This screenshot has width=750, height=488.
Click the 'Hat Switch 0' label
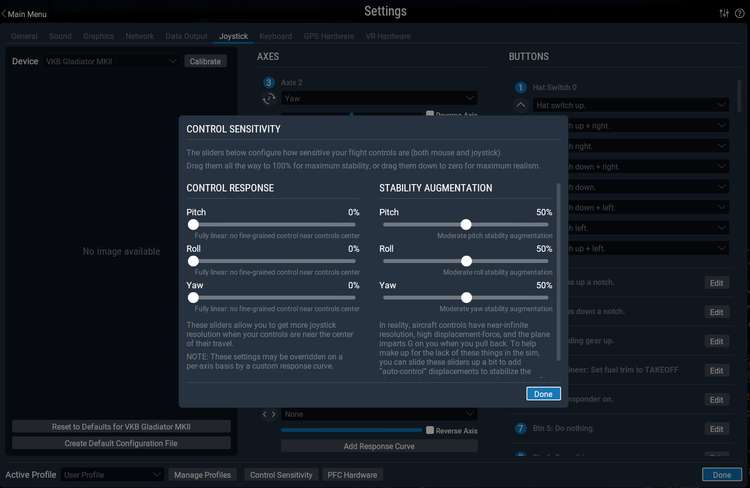(554, 88)
